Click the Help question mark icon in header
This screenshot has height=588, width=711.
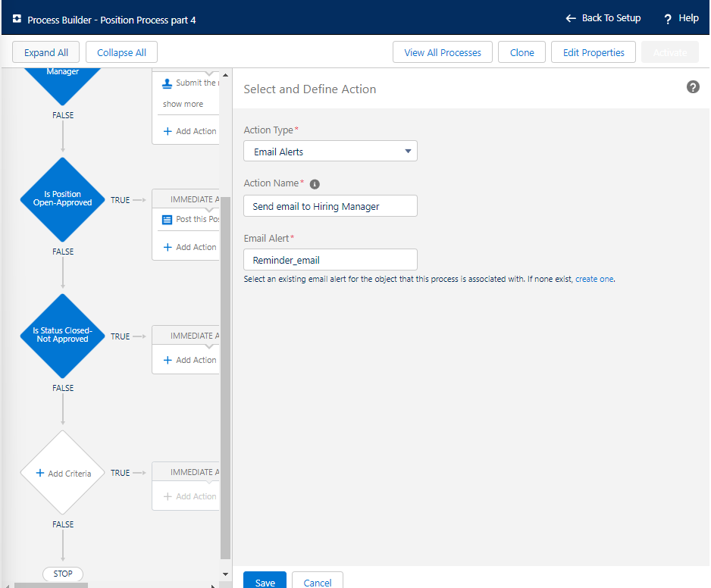[668, 19]
